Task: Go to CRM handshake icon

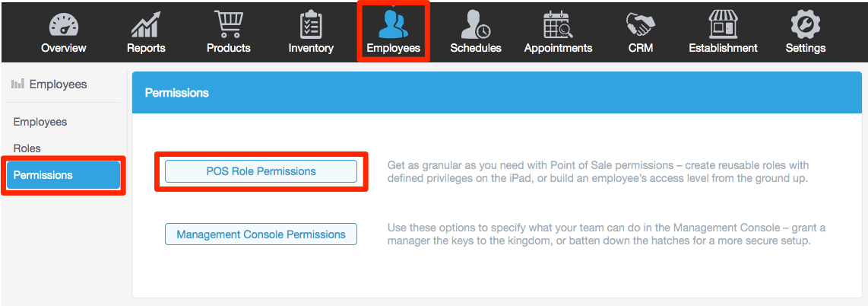Action: coord(641,24)
